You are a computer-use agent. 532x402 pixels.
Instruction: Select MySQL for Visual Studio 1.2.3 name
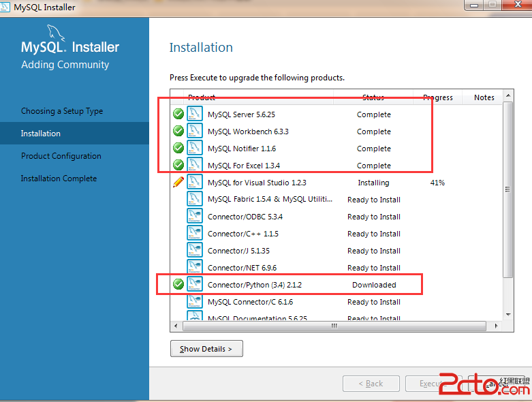pos(257,183)
